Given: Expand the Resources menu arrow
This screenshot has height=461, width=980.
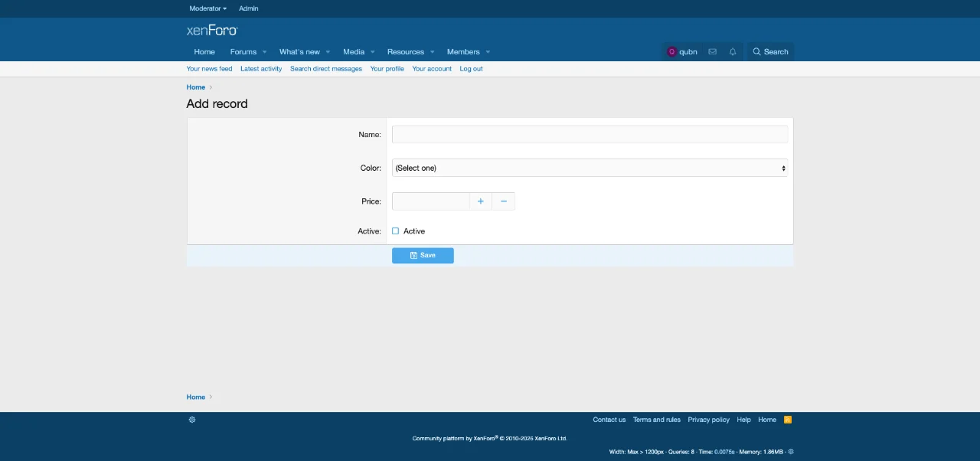Looking at the screenshot, I should 432,52.
